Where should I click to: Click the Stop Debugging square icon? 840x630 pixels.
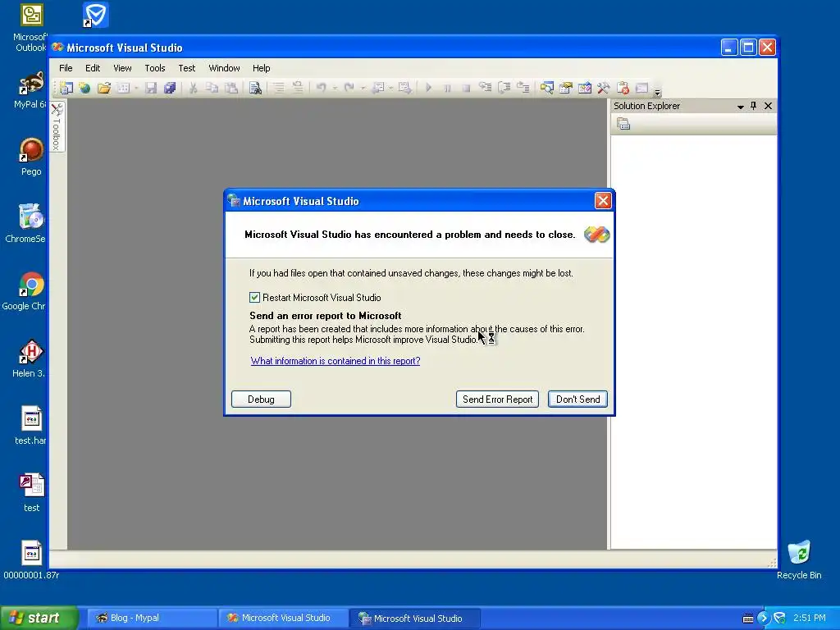point(466,88)
